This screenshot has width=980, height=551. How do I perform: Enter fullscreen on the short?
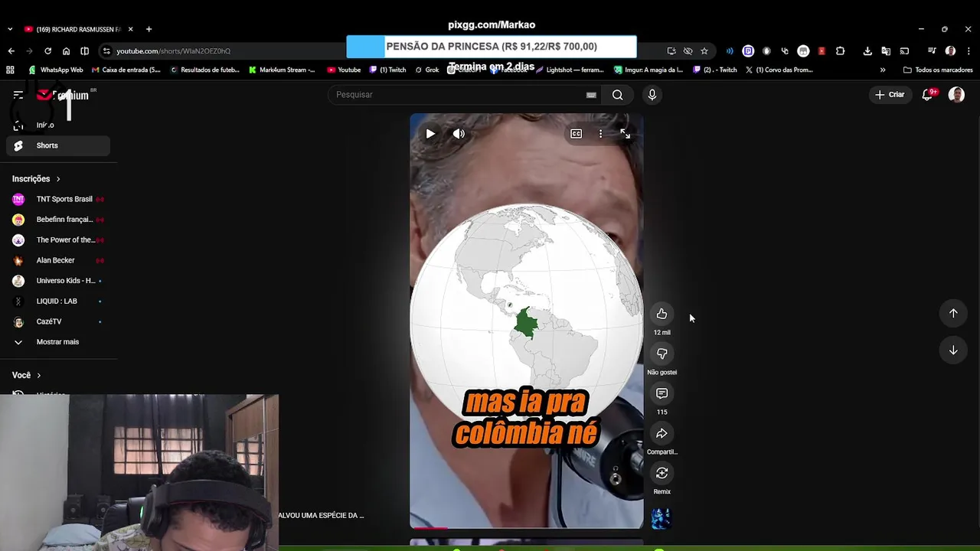click(625, 134)
